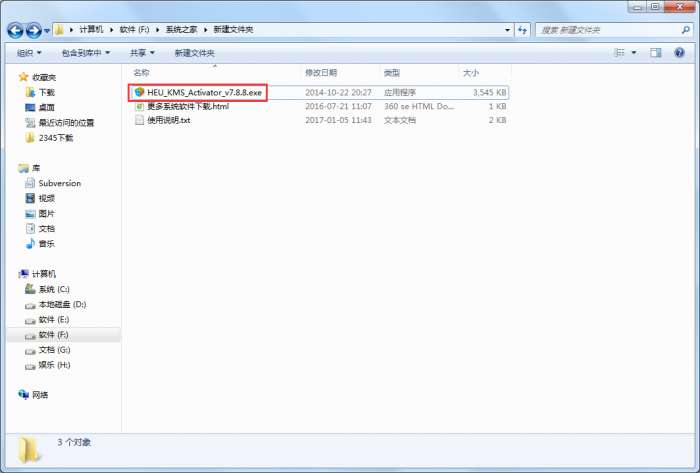
Task: Open the 图片 library
Action: coord(46,214)
